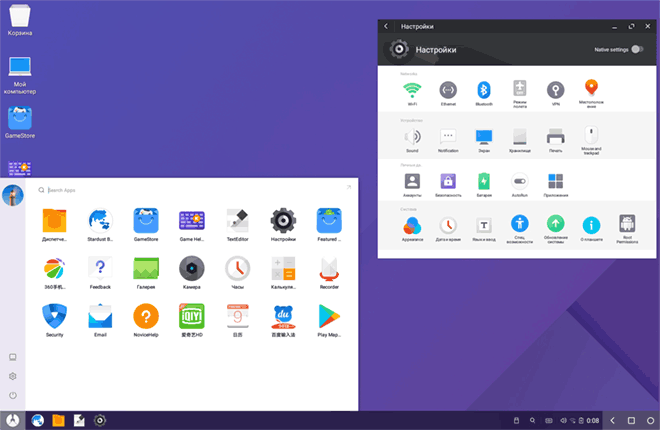Focus the Search Apps field
This screenshot has width=660, height=430.
click(189, 190)
